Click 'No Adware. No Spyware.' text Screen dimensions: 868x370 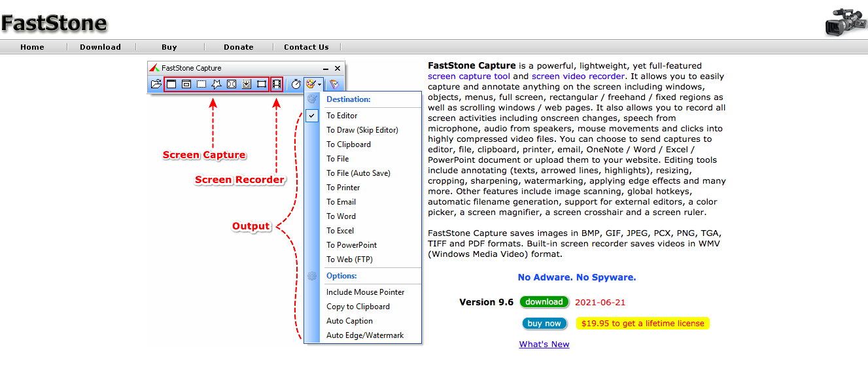click(577, 277)
